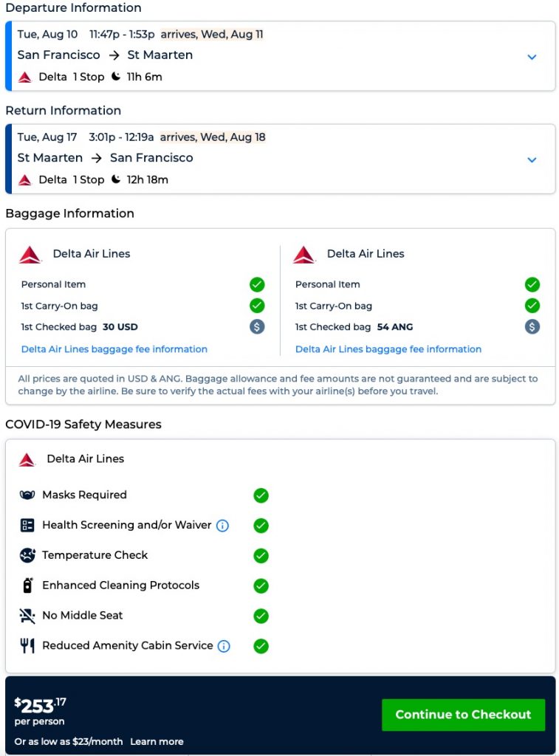Image resolution: width=559 pixels, height=756 pixels.
Task: Expand the San Francisco to St Maarten departure details
Action: [532, 57]
